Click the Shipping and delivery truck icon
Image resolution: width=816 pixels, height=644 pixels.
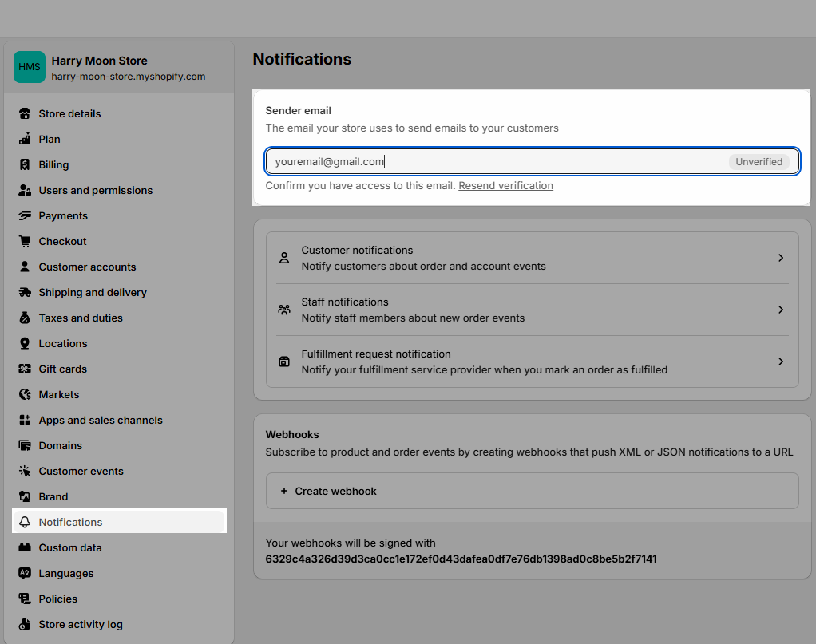[25, 292]
